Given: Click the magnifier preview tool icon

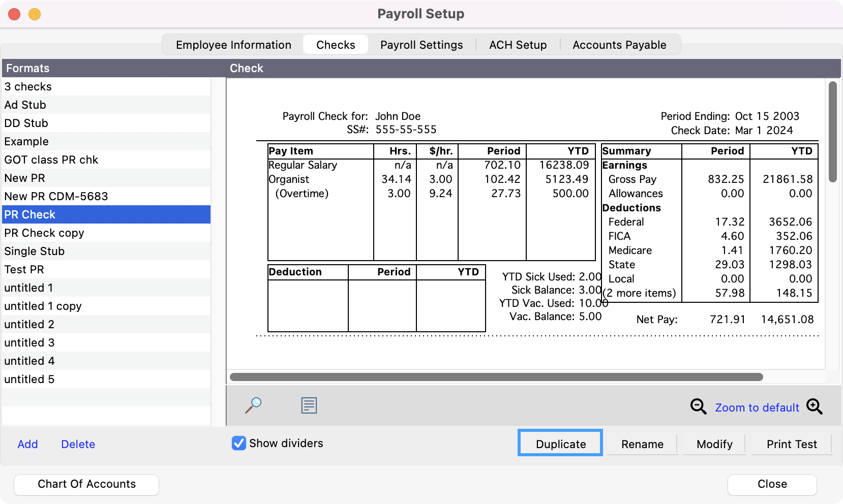Looking at the screenshot, I should pos(254,405).
